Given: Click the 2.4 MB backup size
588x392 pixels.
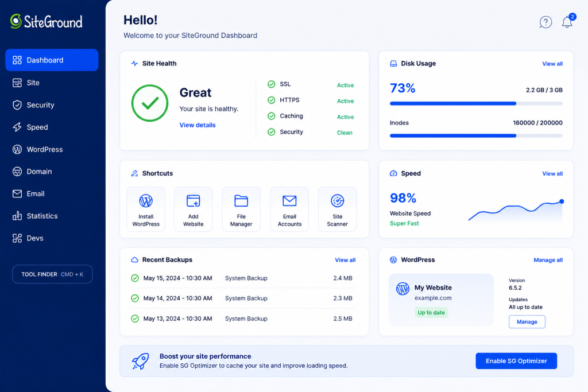Looking at the screenshot, I should coord(343,278).
